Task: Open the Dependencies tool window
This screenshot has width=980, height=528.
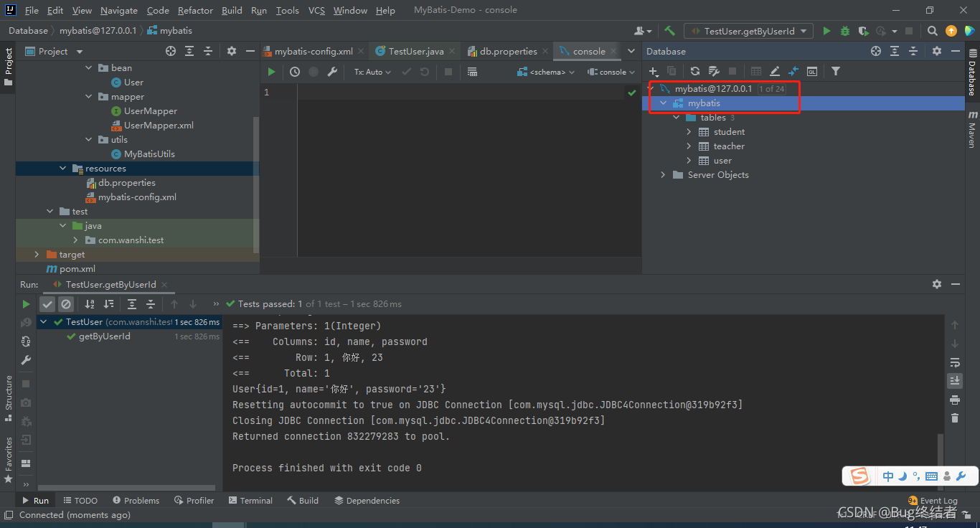Action: pos(366,501)
